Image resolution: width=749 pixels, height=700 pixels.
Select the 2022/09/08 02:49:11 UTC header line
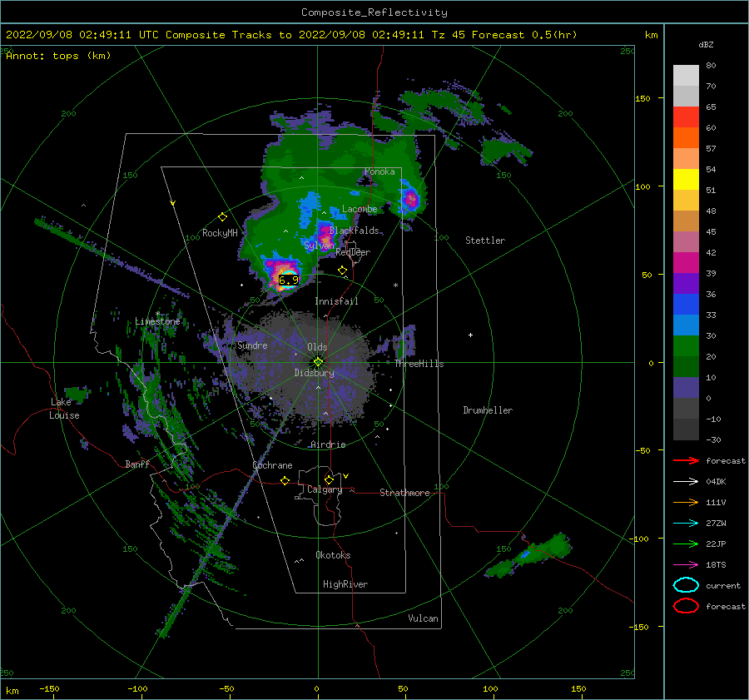pos(291,35)
